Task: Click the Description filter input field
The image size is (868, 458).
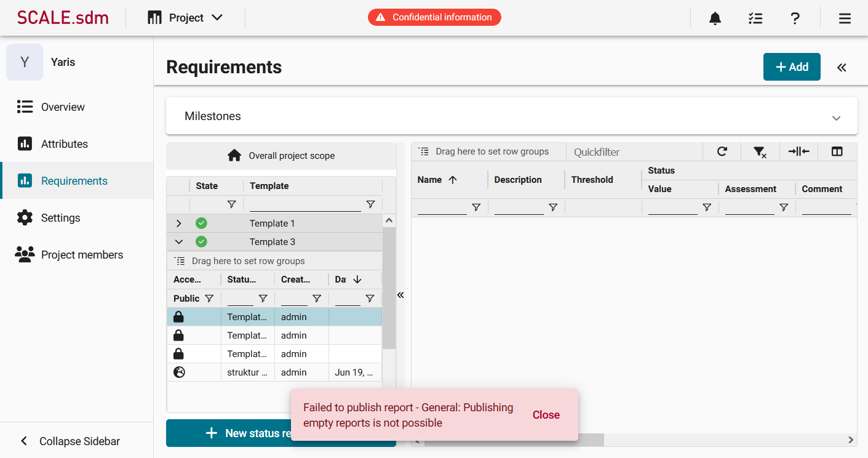Action: [x=519, y=208]
